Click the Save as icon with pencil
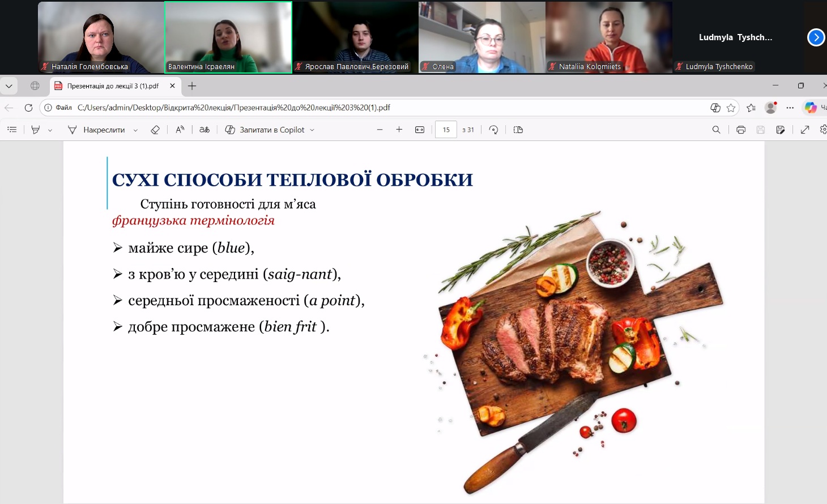Viewport: 827px width, 504px height. (x=781, y=130)
